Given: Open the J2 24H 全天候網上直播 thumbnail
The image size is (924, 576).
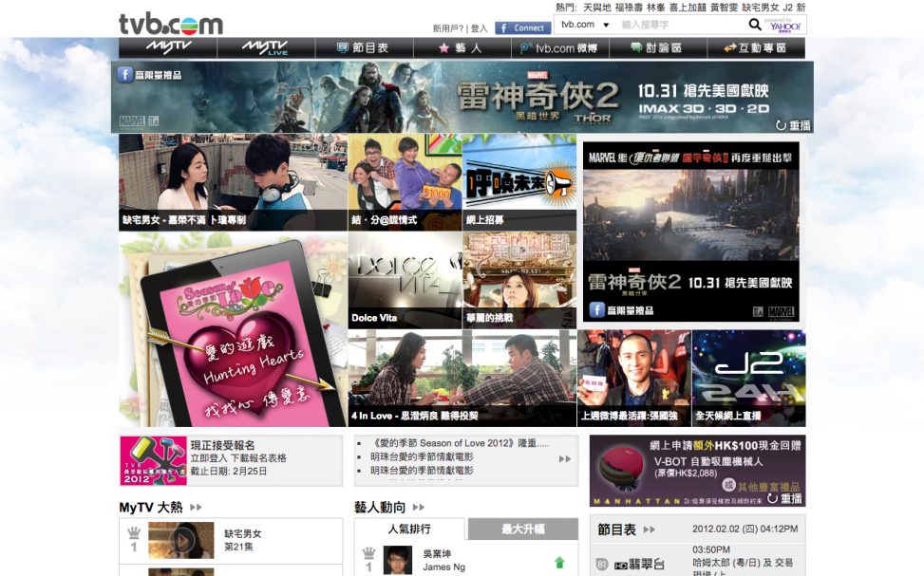Looking at the screenshot, I should (748, 378).
